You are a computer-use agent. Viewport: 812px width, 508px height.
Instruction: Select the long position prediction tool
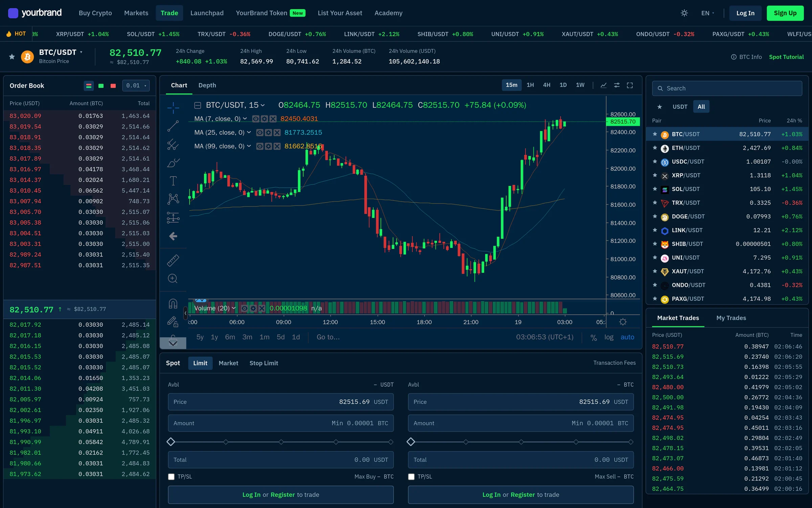click(173, 217)
